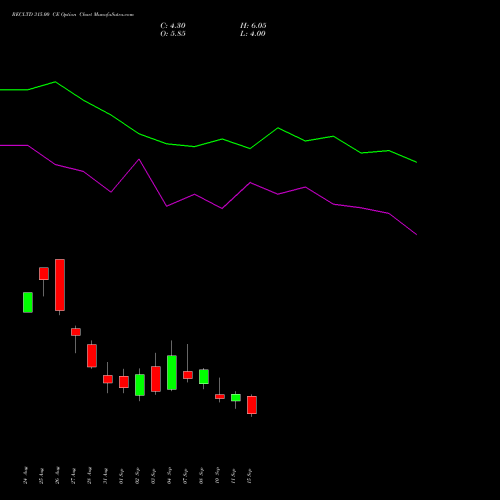This screenshot has height=500, width=500.
Task: Select the low value 'L: 4.00'
Action: point(253,34)
